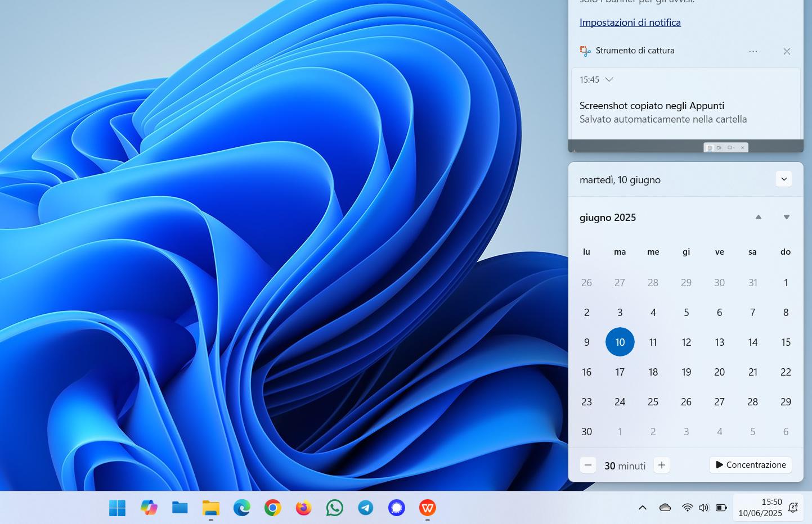Screen dimensions: 812x524
Task: Start the Concentrazione focus session
Action: (751, 465)
